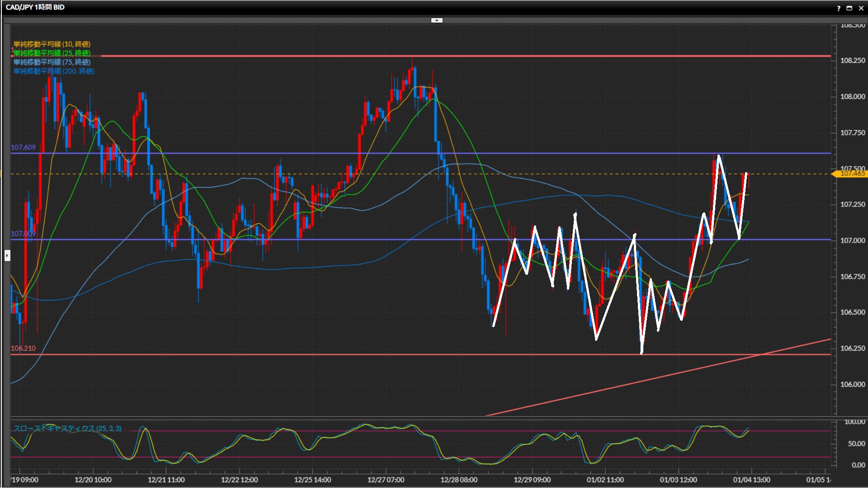Select the SMA 25 indicator label
Screen dimensions: 868x488
coord(52,53)
